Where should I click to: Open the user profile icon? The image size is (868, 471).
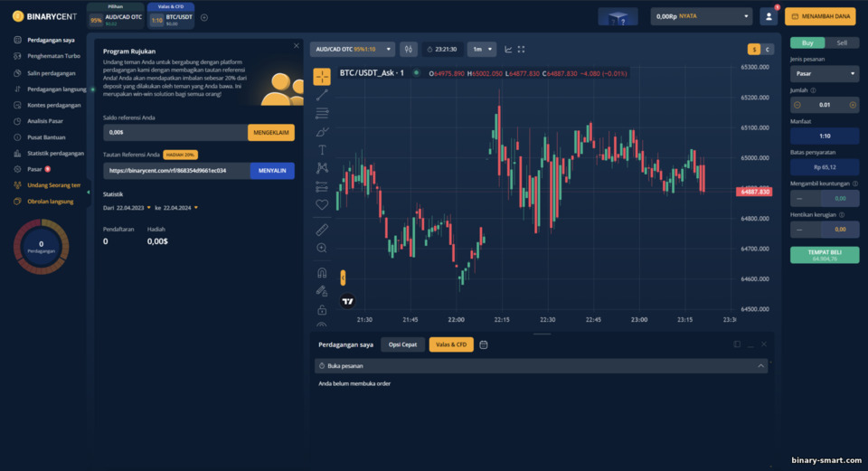(x=769, y=16)
